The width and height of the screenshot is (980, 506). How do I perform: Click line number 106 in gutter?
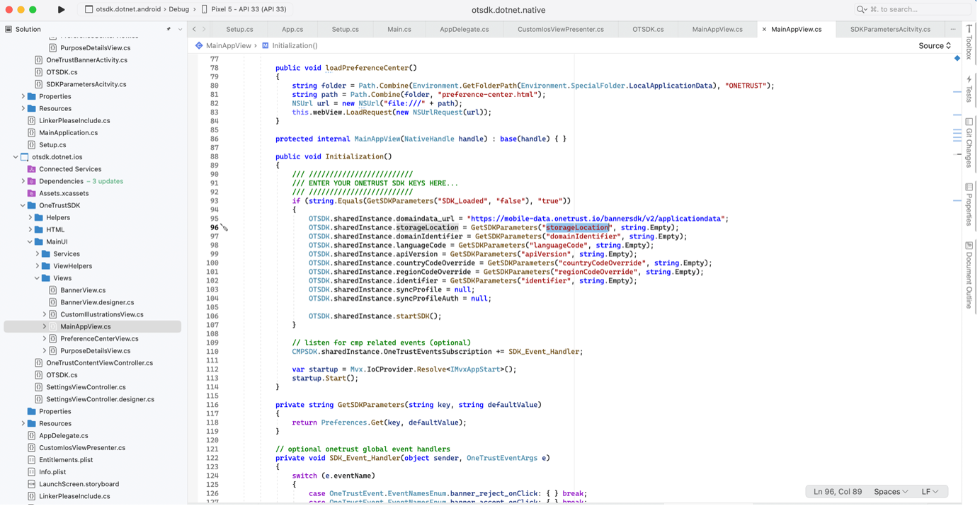coord(212,316)
